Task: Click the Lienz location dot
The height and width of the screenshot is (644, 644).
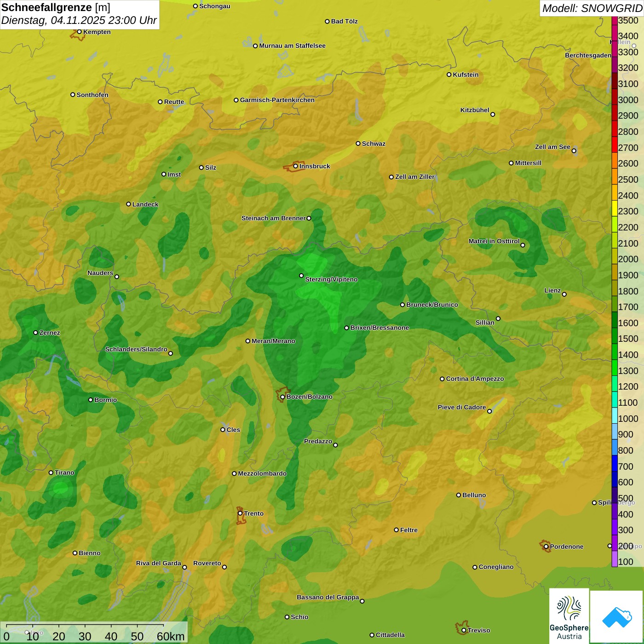Action: click(564, 294)
